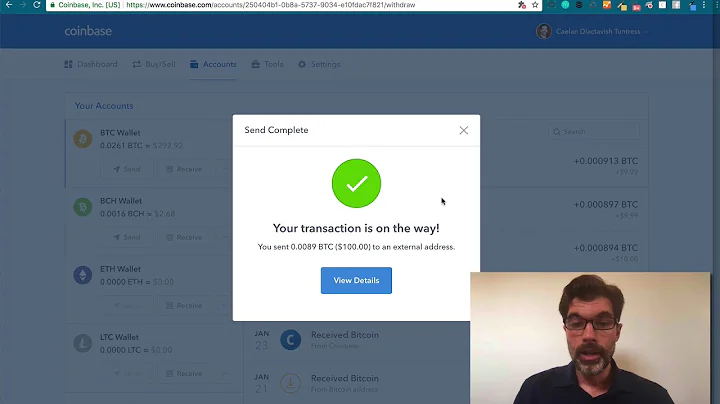This screenshot has height=404, width=720.
Task: Click Send under BCH Wallet
Action: click(x=127, y=237)
